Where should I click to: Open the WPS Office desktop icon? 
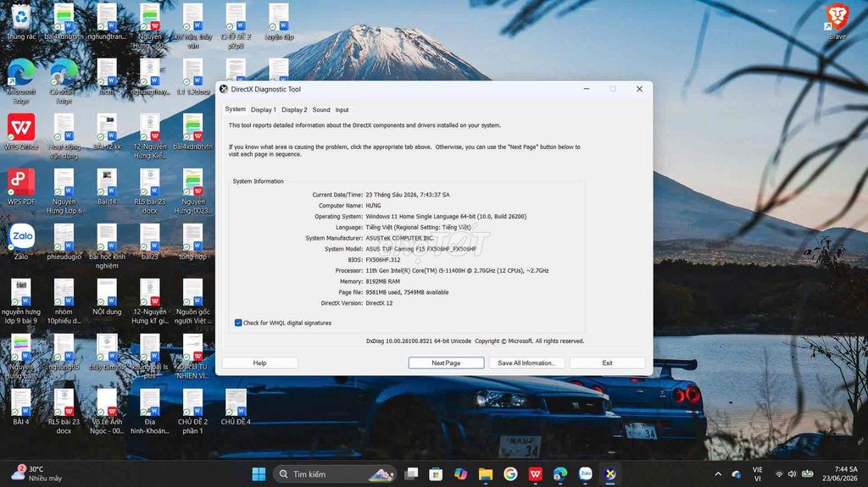point(21,132)
